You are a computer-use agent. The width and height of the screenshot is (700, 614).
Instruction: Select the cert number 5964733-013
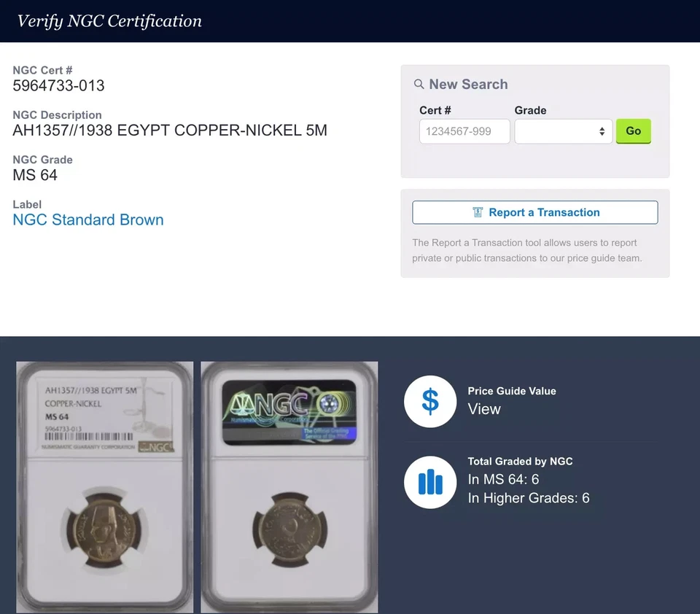pyautogui.click(x=58, y=85)
